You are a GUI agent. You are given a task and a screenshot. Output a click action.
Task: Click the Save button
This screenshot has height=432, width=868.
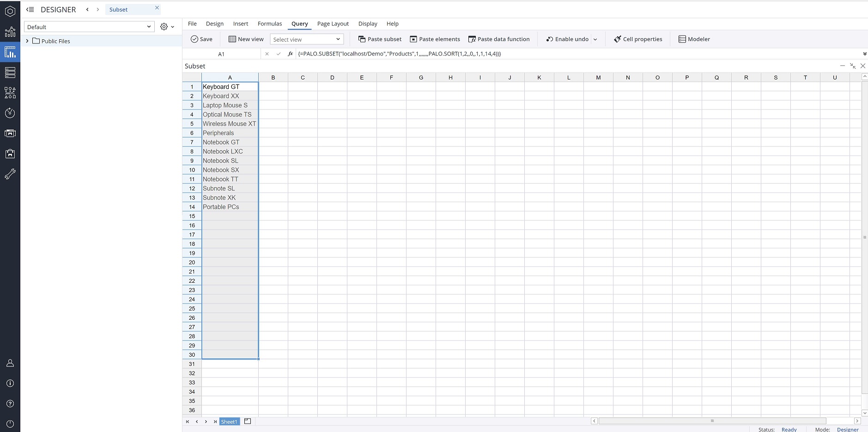pyautogui.click(x=201, y=39)
